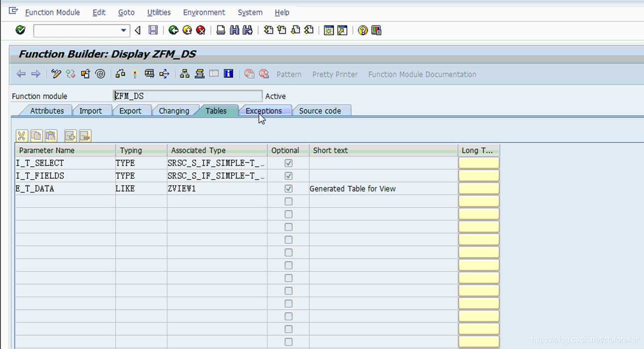Switch to the Import tab
The height and width of the screenshot is (349, 644).
pos(90,111)
